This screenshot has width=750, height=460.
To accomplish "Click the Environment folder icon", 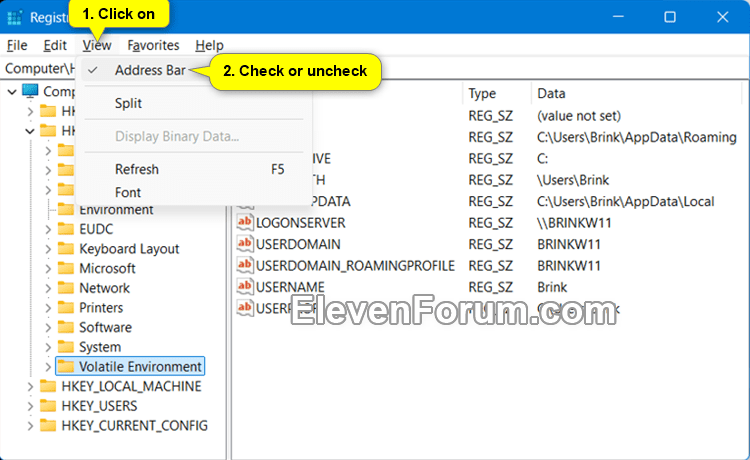I will click(66, 209).
